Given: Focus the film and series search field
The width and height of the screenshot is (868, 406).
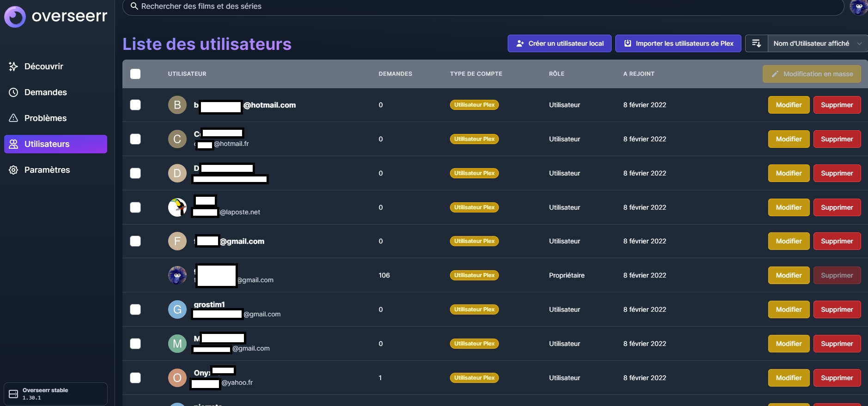Looking at the screenshot, I should pos(480,6).
